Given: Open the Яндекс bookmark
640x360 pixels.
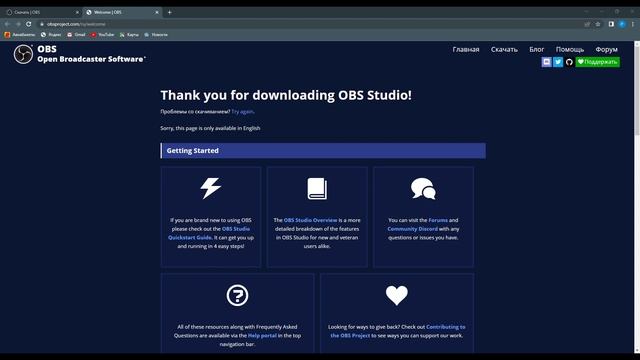Looking at the screenshot, I should click(51, 35).
